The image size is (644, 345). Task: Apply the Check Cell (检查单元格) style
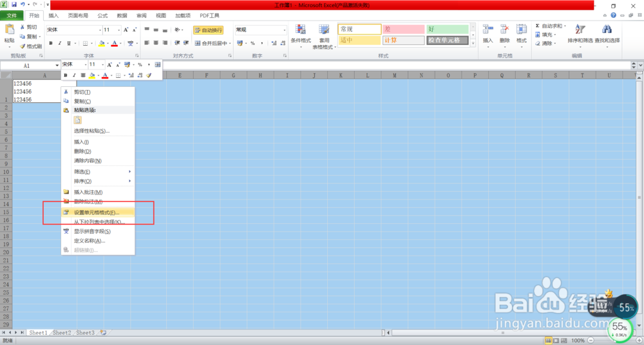[448, 41]
